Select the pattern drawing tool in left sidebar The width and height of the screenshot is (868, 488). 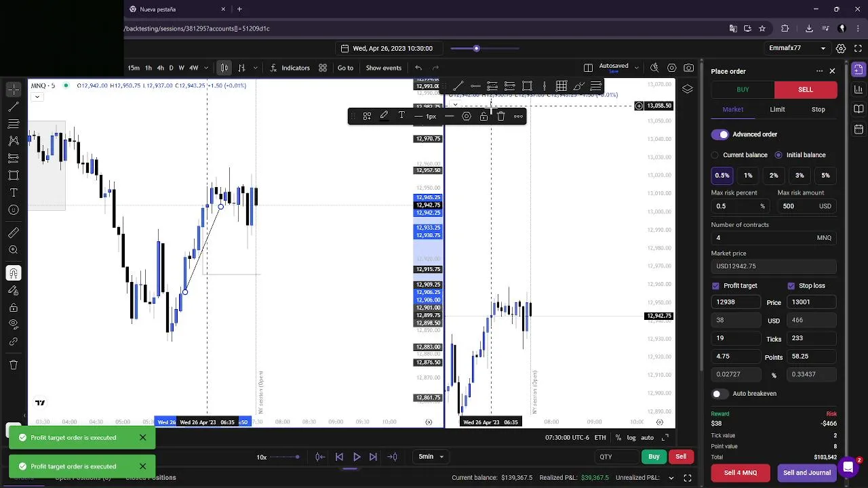click(14, 141)
